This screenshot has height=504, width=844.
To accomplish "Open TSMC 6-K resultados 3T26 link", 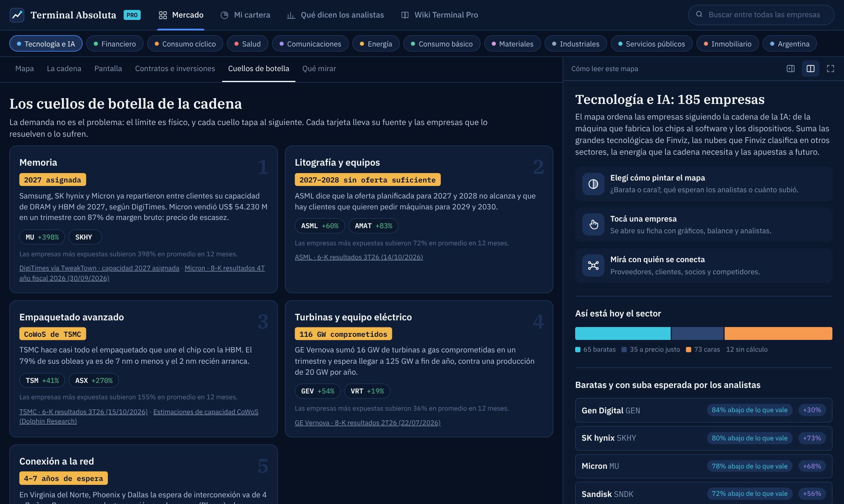I will point(84,411).
